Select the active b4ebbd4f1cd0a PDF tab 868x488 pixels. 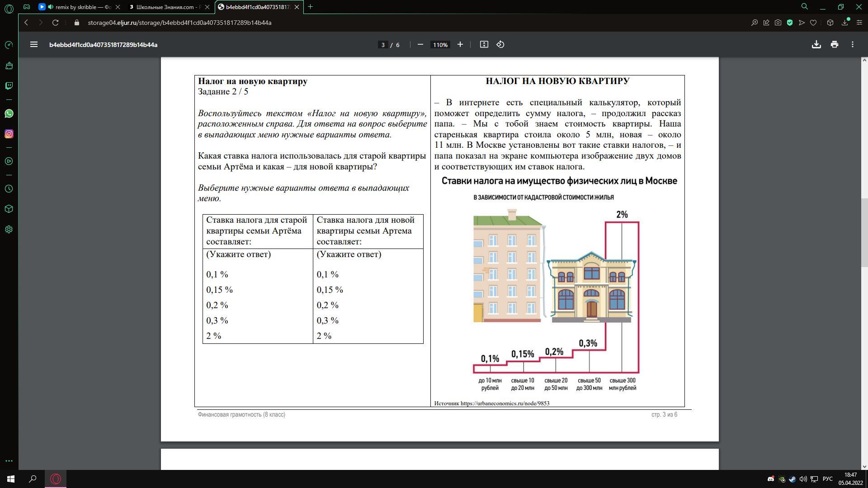coord(258,7)
